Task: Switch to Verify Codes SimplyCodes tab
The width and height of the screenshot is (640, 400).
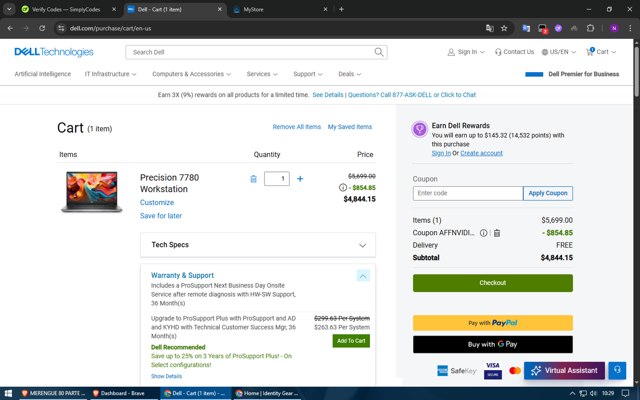Action: (65, 9)
